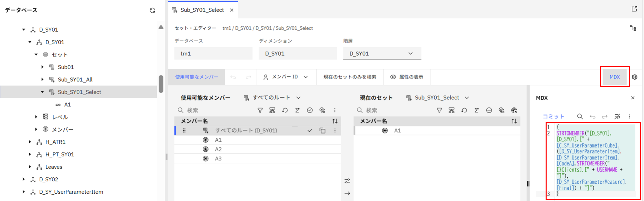Filter the current set list
Screen dimensions: 644x201
[x=439, y=110]
